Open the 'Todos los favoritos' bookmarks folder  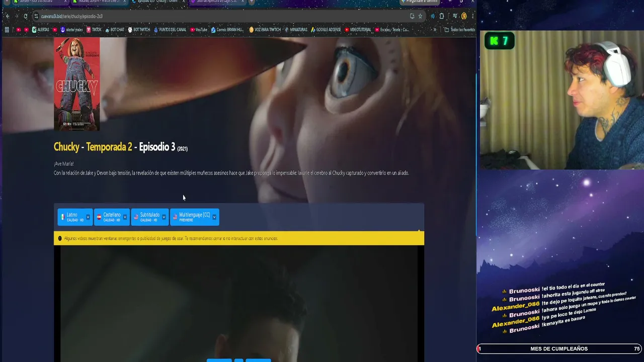[x=460, y=30]
